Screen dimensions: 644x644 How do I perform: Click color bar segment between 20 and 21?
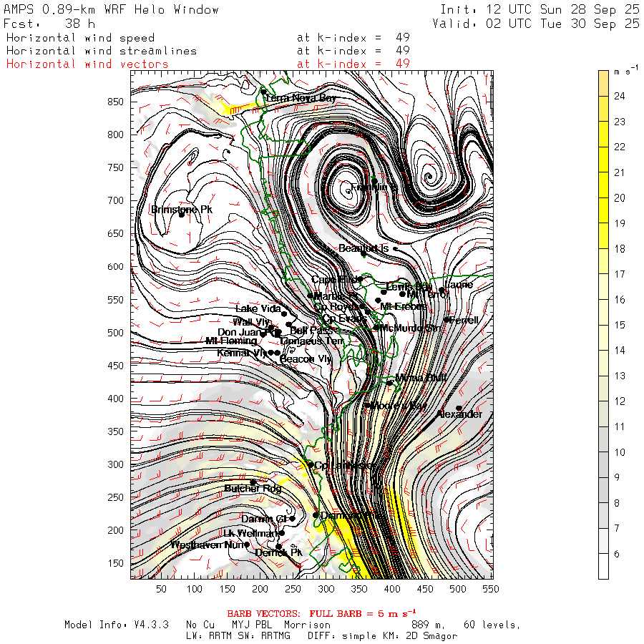click(603, 185)
